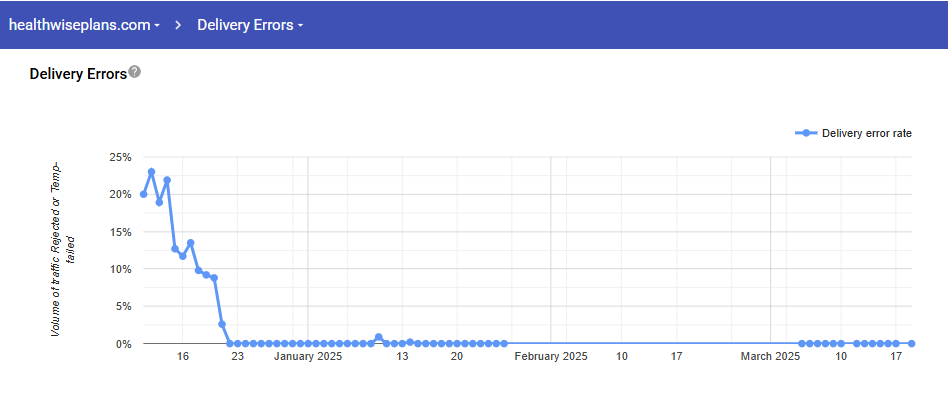
Task: Click the legend's blue line marker icon
Action: (806, 133)
